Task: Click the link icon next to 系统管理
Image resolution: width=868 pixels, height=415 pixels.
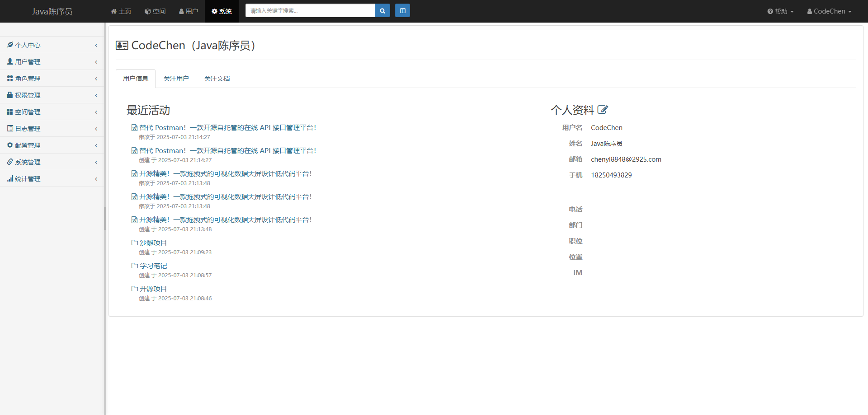Action: pyautogui.click(x=10, y=162)
